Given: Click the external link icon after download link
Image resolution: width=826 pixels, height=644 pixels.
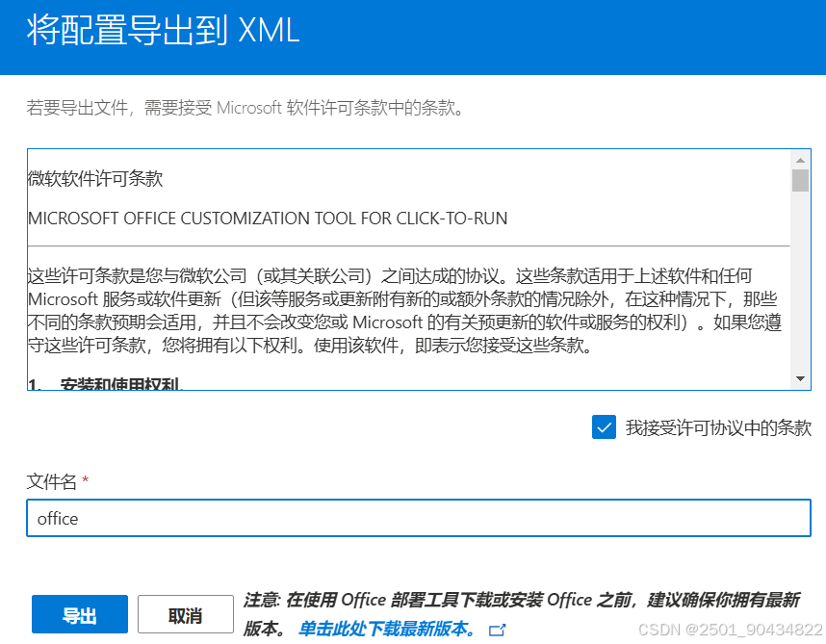Looking at the screenshot, I should tap(498, 630).
